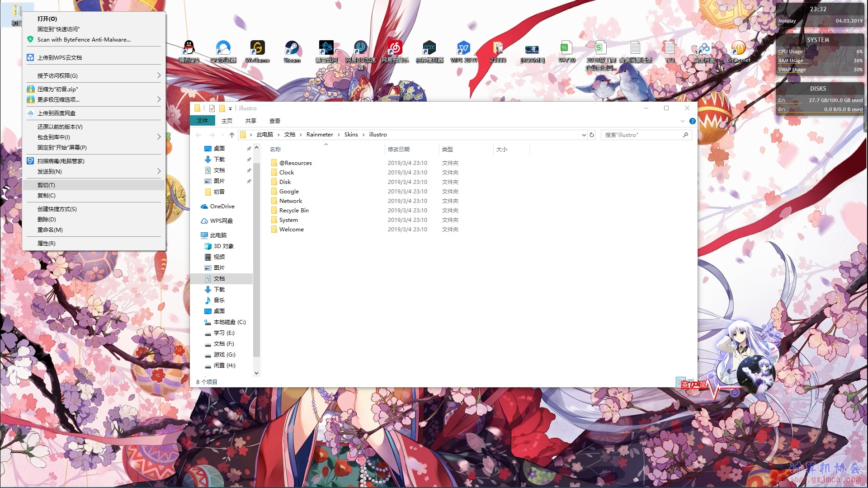Choose 剪切(T) in the context menu
Image resolution: width=868 pixels, height=488 pixels.
[94, 185]
